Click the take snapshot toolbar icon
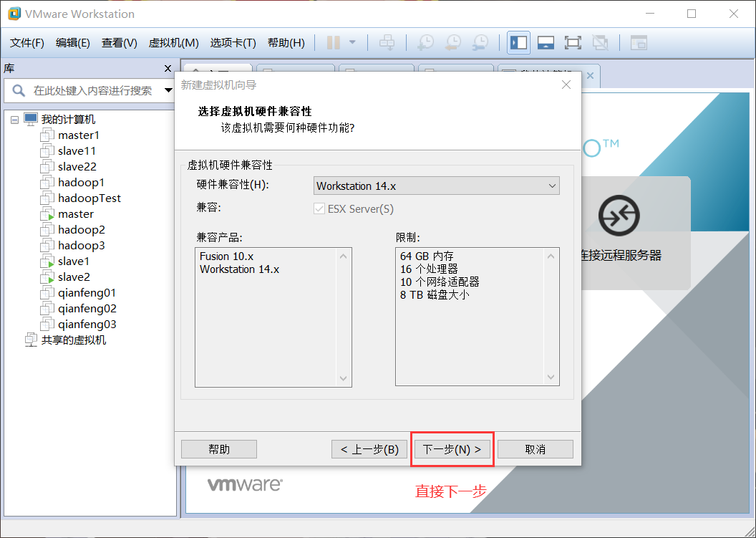The height and width of the screenshot is (538, 756). coord(426,43)
